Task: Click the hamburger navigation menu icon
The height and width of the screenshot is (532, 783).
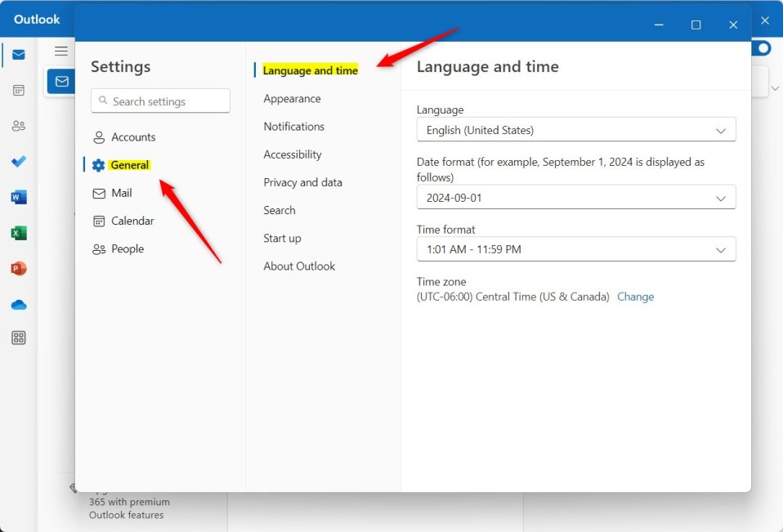Action: [61, 51]
